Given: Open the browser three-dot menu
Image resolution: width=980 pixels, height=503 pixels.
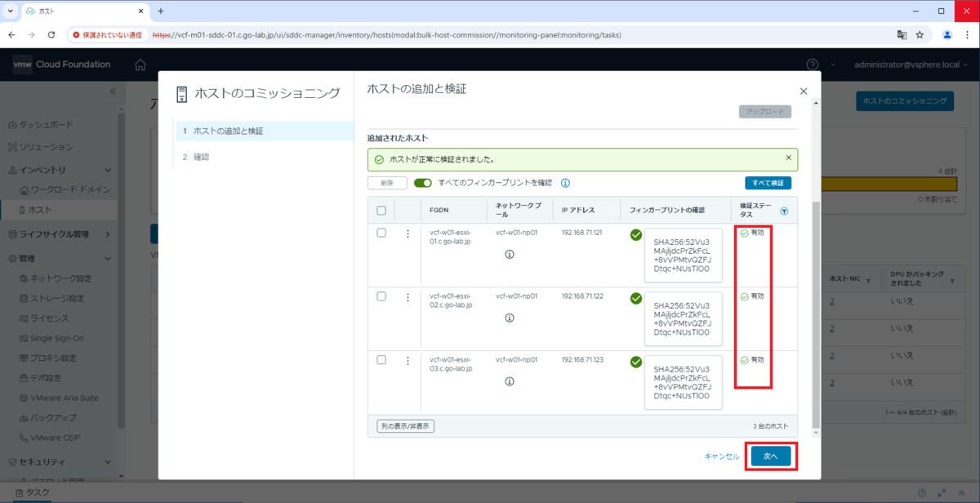Looking at the screenshot, I should pos(967,35).
